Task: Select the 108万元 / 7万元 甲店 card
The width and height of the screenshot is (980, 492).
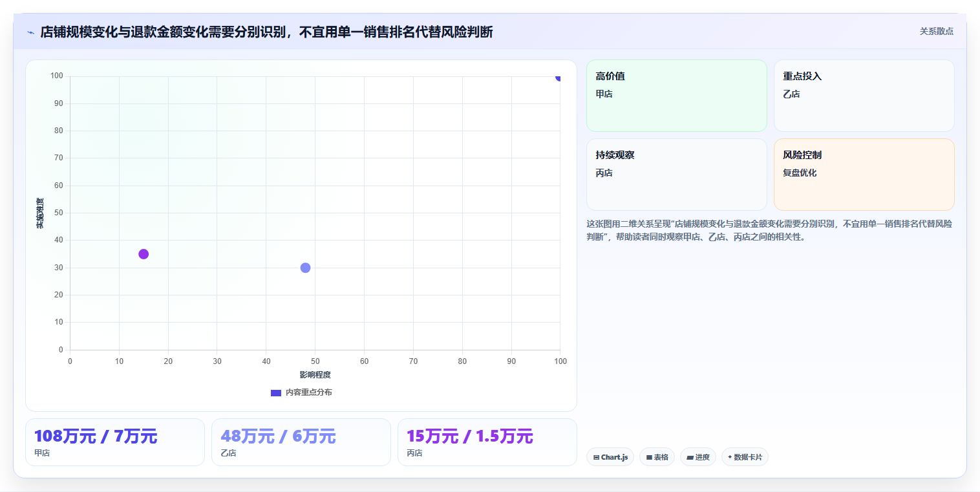Action: [115, 442]
